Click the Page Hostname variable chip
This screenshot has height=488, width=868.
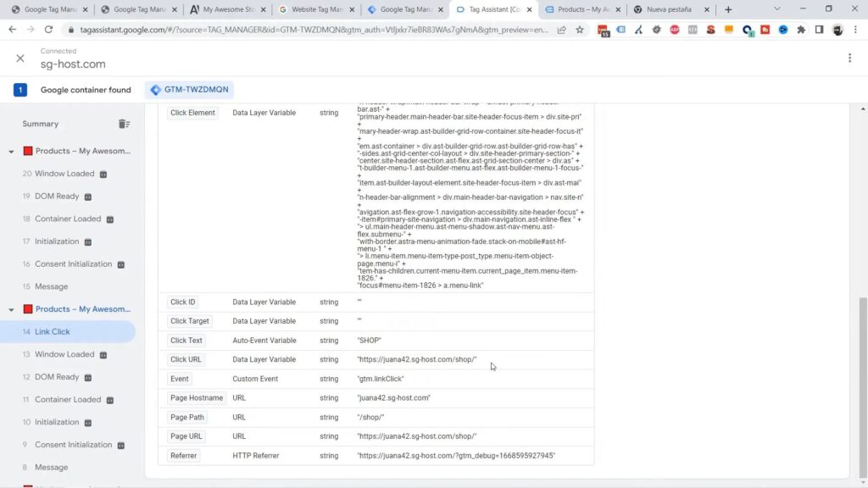pos(197,398)
